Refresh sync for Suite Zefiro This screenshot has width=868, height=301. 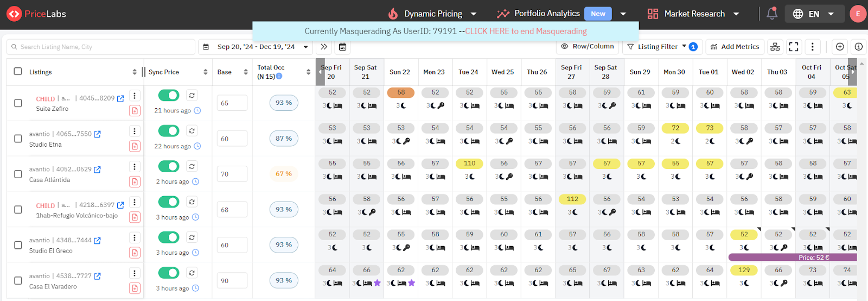click(192, 95)
